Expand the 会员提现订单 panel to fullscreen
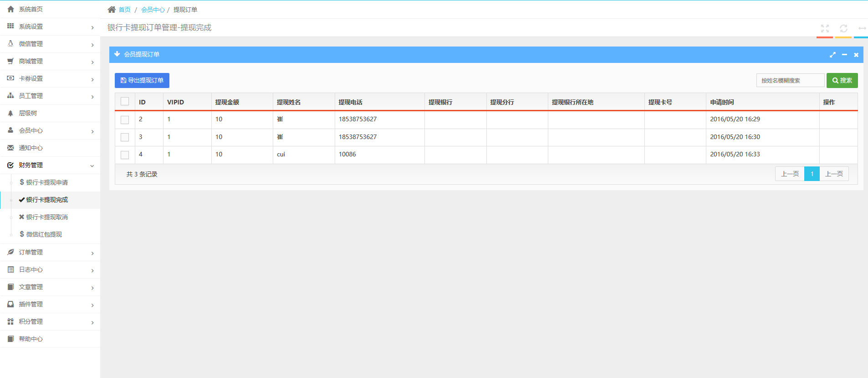The height and width of the screenshot is (378, 868). tap(832, 55)
